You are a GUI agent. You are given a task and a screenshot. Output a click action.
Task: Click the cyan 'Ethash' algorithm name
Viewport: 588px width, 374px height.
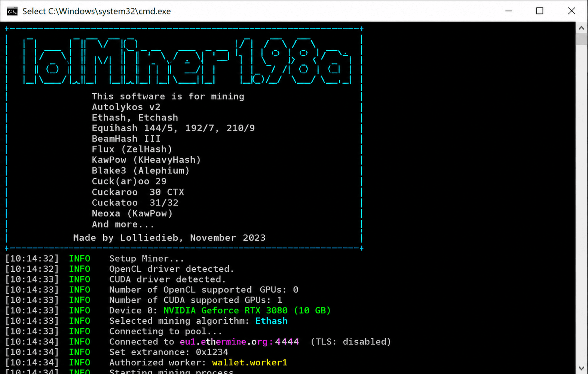[272, 321]
